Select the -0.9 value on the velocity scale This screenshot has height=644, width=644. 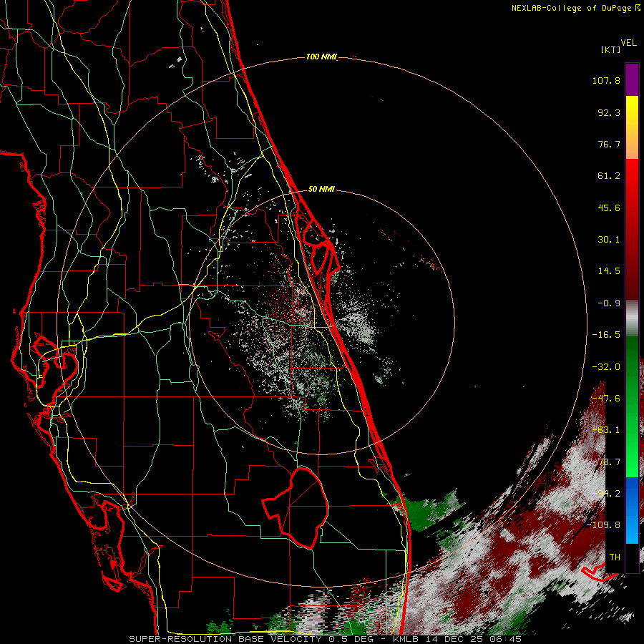(609, 303)
